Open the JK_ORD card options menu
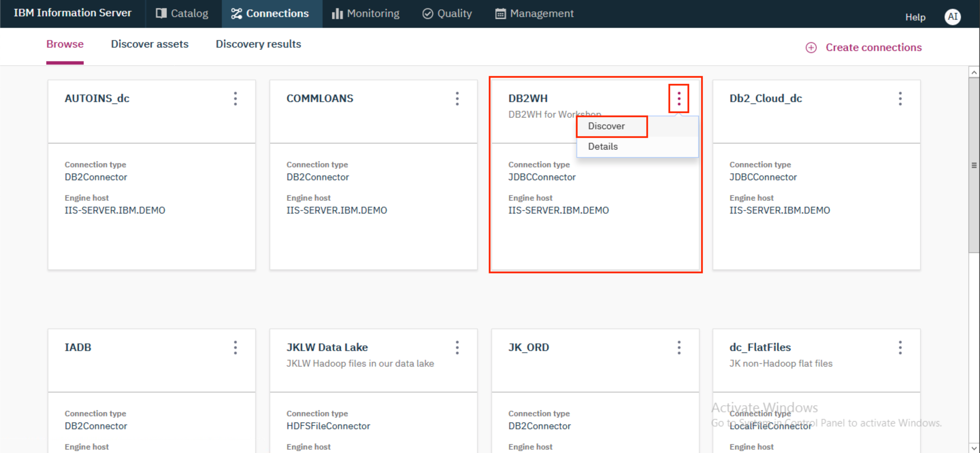 tap(679, 348)
